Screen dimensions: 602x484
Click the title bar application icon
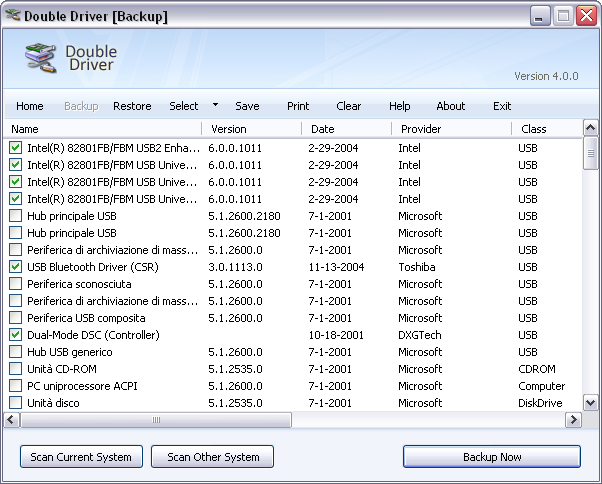coord(13,15)
